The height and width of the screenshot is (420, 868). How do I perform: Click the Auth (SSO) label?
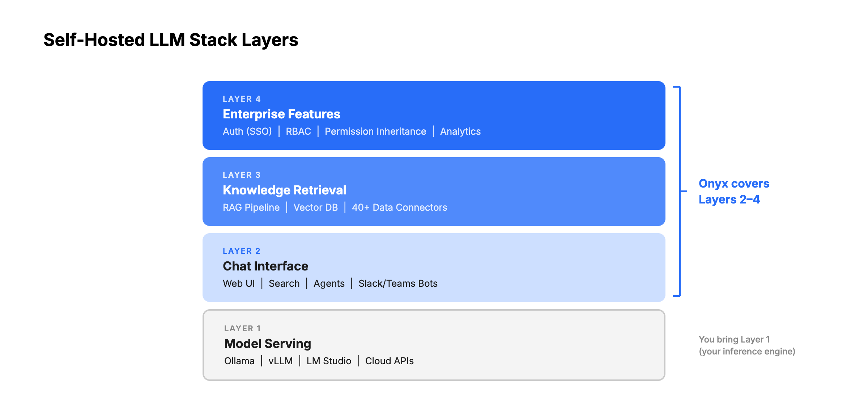coord(247,131)
